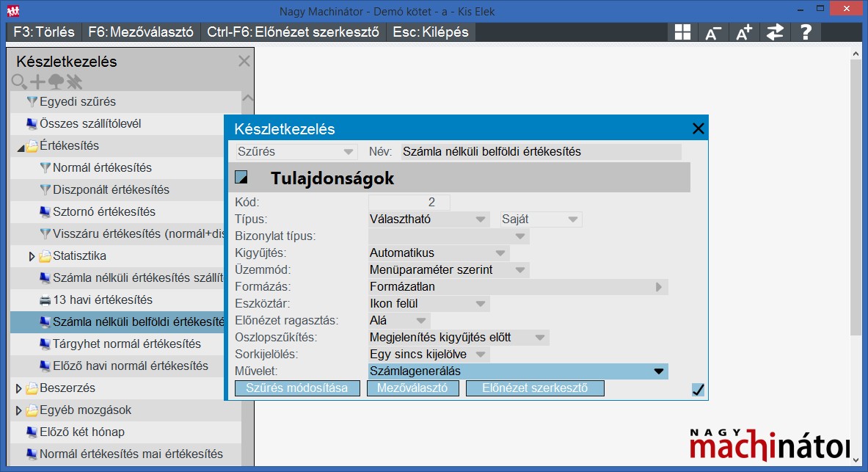
Task: Open the Kigyűjtés Automatikus dropdown
Action: pos(439,253)
